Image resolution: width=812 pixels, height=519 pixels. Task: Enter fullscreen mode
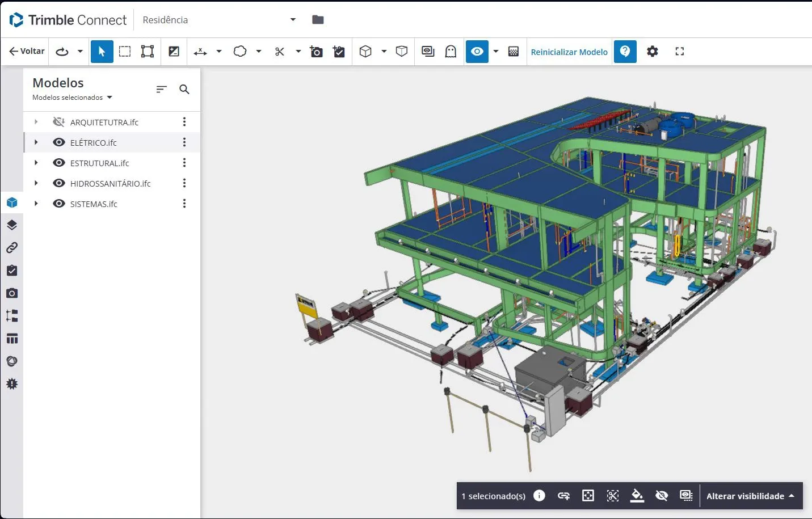click(680, 52)
